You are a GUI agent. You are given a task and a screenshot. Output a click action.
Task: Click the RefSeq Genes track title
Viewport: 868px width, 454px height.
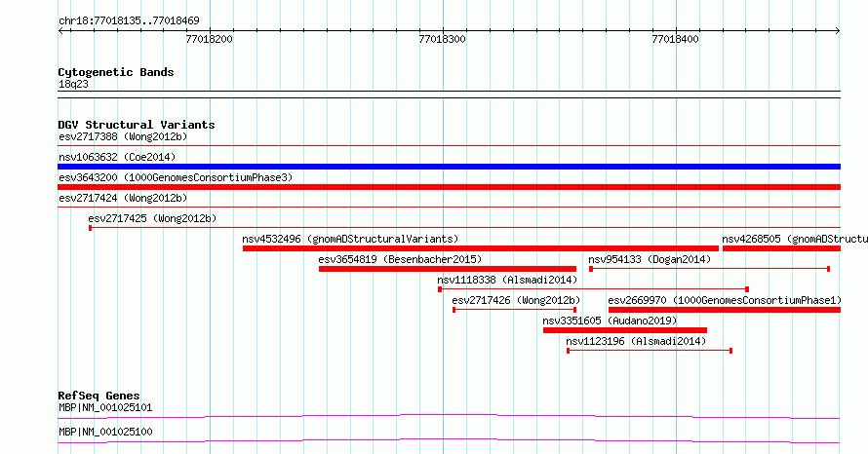pyautogui.click(x=99, y=396)
